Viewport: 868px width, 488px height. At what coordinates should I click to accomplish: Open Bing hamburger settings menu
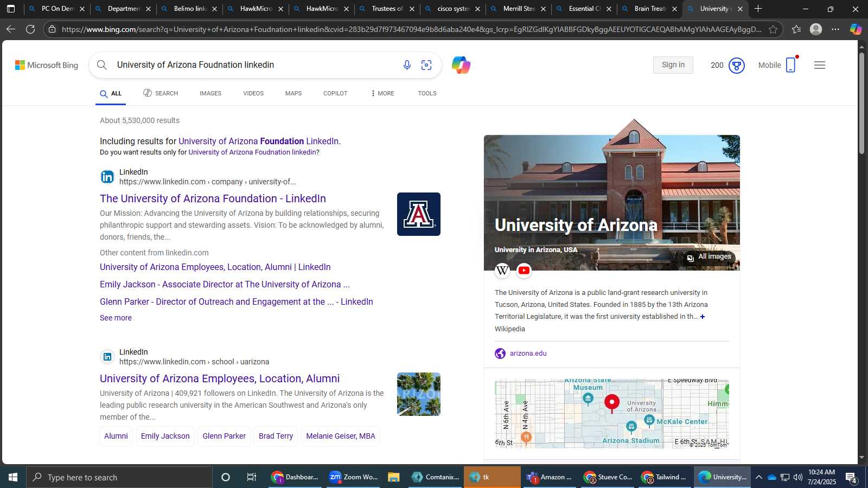pyautogui.click(x=820, y=65)
